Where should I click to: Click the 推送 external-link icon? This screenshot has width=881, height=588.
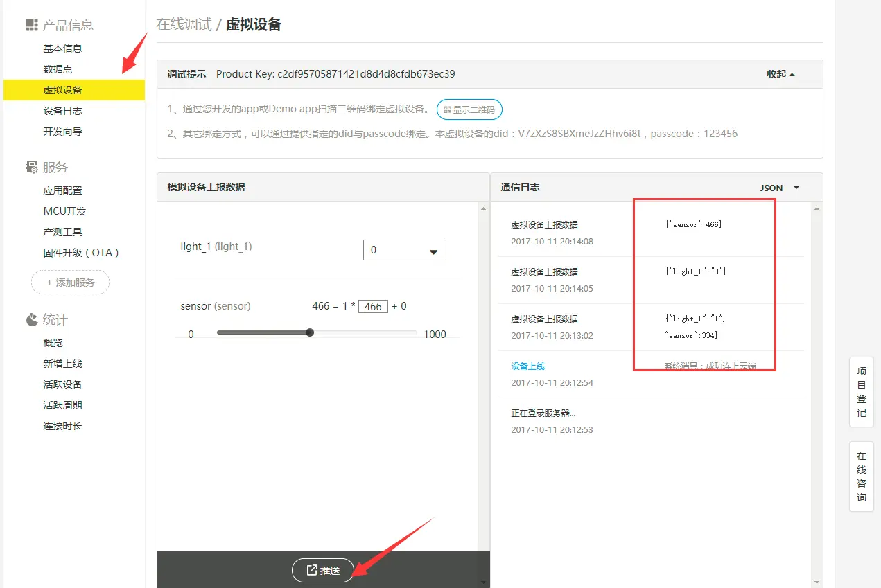[x=312, y=570]
